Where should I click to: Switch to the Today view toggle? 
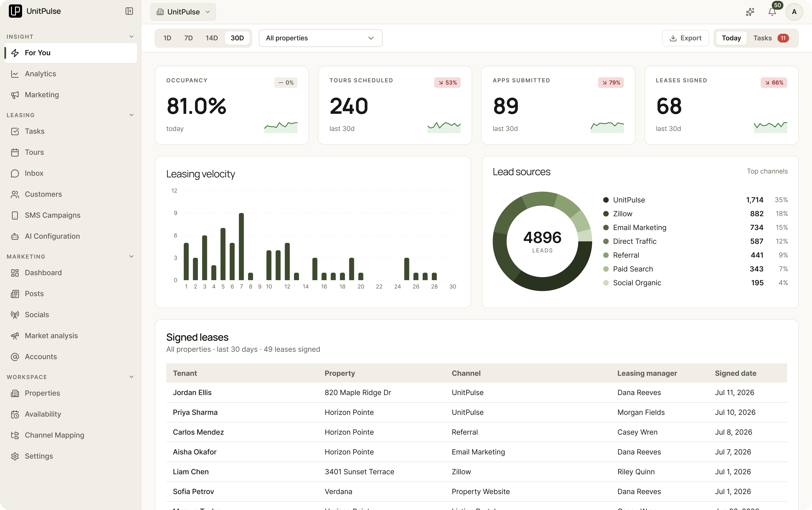point(731,38)
